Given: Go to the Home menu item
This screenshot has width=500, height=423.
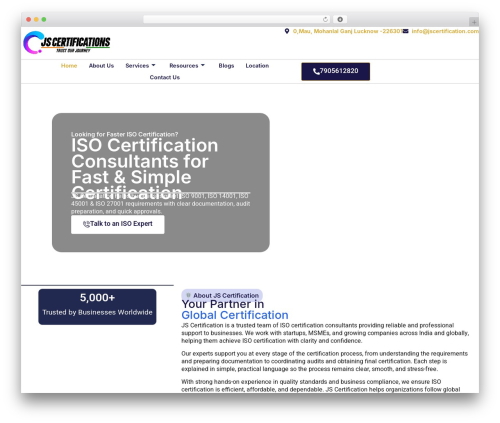Looking at the screenshot, I should point(69,66).
